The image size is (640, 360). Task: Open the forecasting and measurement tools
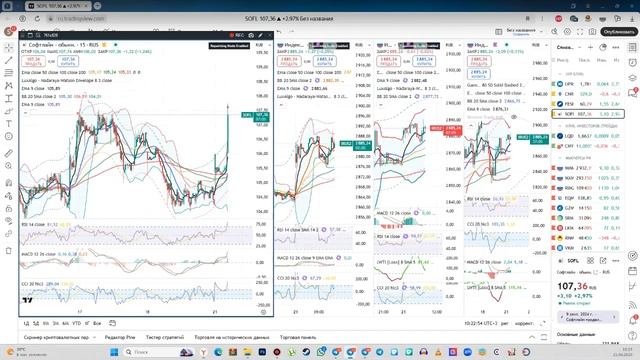pos(9,98)
